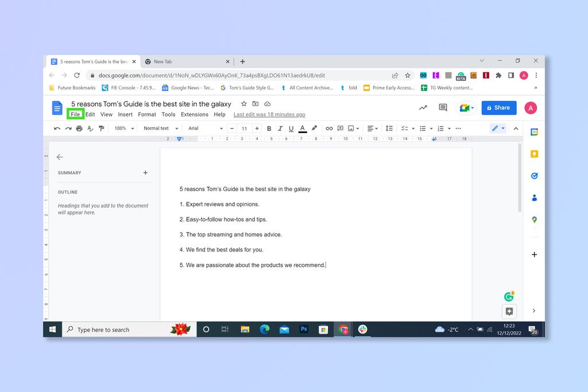The width and height of the screenshot is (588, 392).
Task: Open the File menu
Action: (x=75, y=114)
